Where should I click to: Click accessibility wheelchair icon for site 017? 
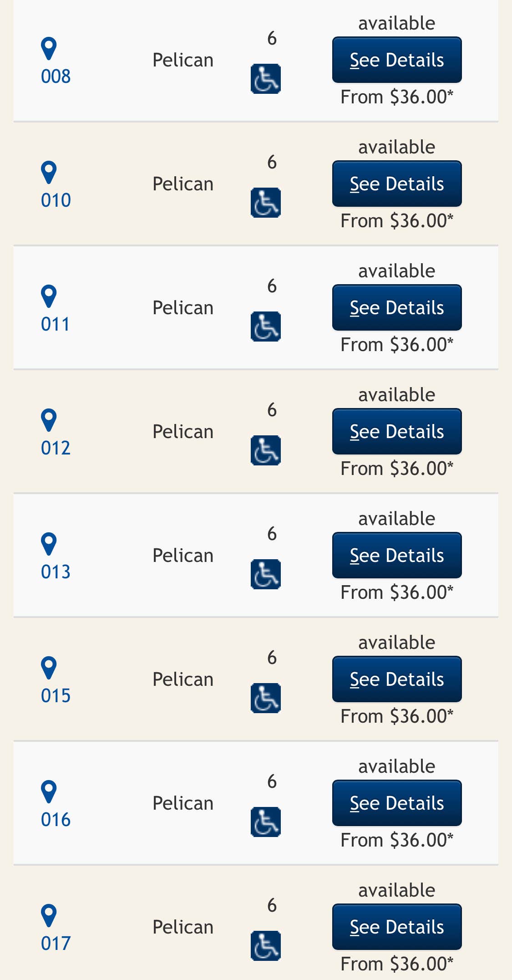pos(266,946)
